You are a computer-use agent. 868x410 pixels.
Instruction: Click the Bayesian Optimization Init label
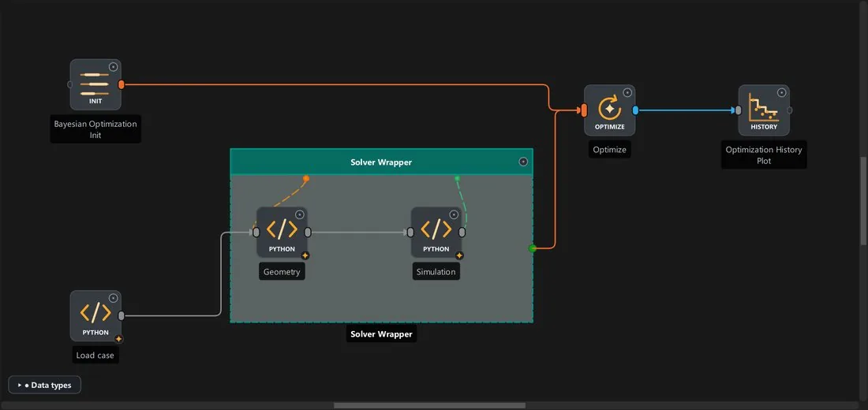(x=95, y=129)
